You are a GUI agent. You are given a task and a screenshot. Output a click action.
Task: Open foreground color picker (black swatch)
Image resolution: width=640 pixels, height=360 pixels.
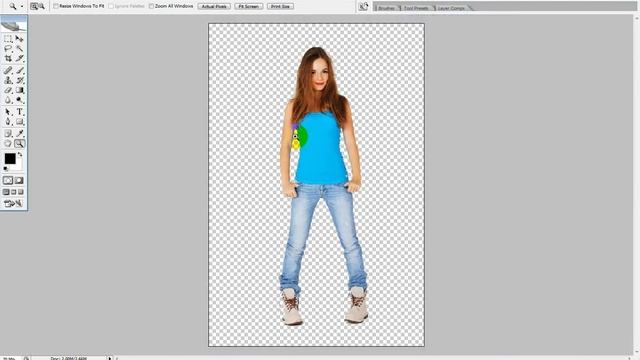[x=9, y=158]
